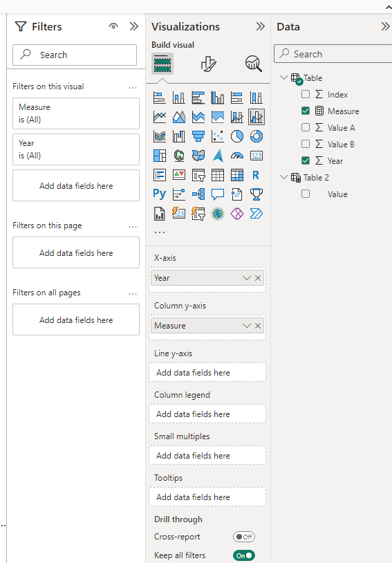The width and height of the screenshot is (392, 563).
Task: Collapse the Filters pane
Action: point(134,26)
